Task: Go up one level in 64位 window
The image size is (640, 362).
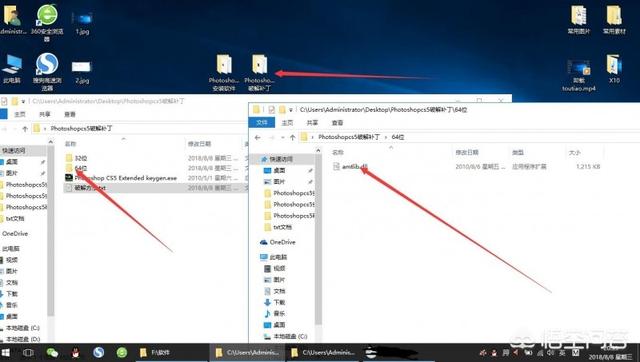Action: pyautogui.click(x=292, y=138)
